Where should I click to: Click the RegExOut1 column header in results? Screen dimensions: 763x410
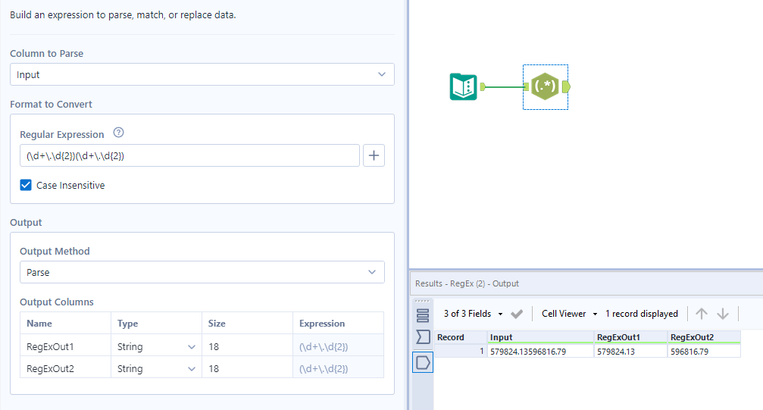631,337
